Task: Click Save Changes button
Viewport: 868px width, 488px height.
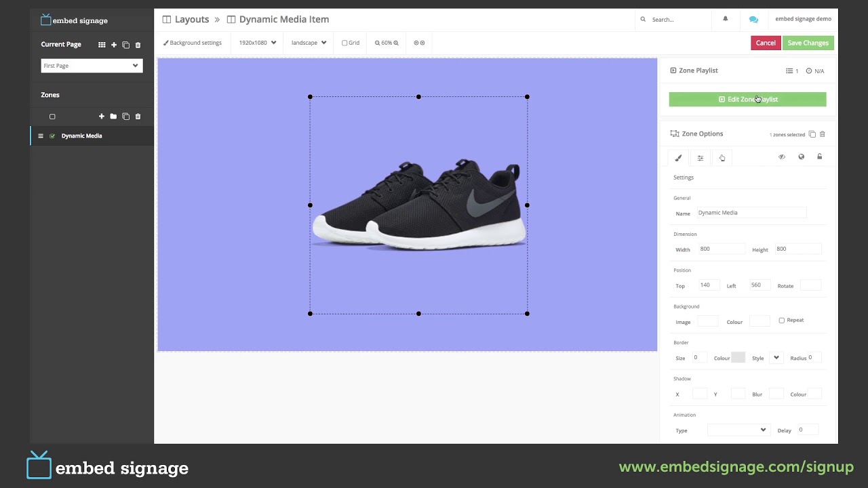Action: point(808,43)
